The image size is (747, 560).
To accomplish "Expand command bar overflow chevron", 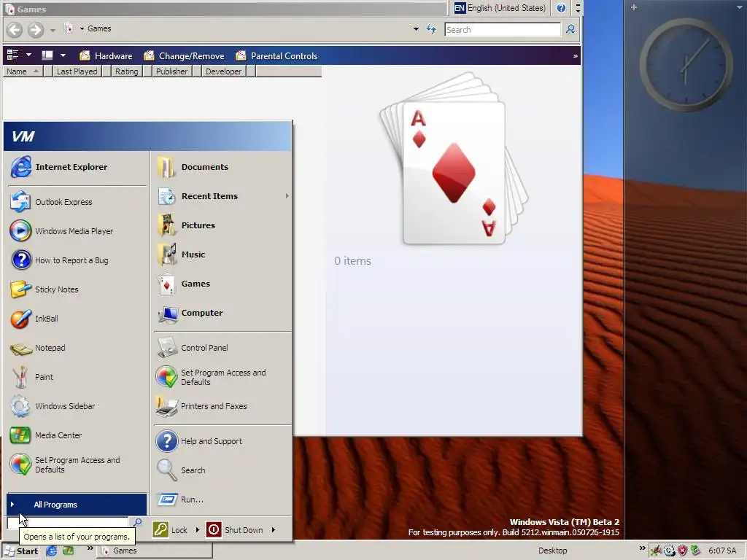I will point(576,55).
